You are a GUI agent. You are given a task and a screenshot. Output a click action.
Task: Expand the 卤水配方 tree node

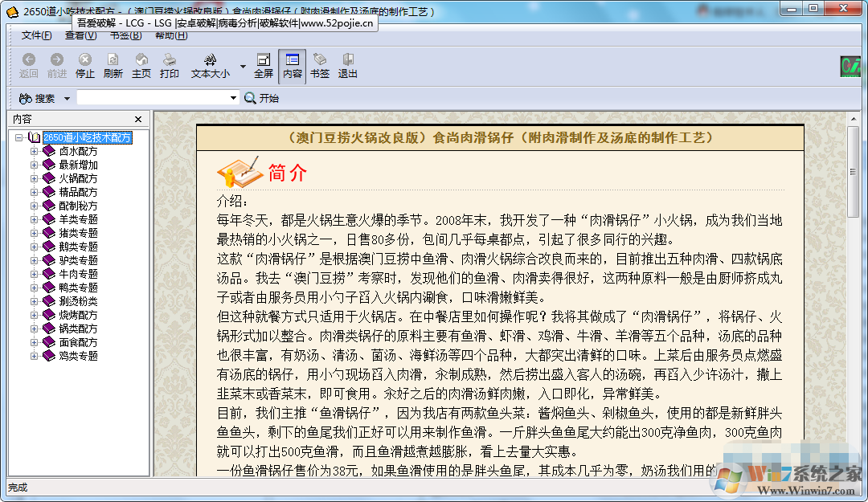coord(34,151)
